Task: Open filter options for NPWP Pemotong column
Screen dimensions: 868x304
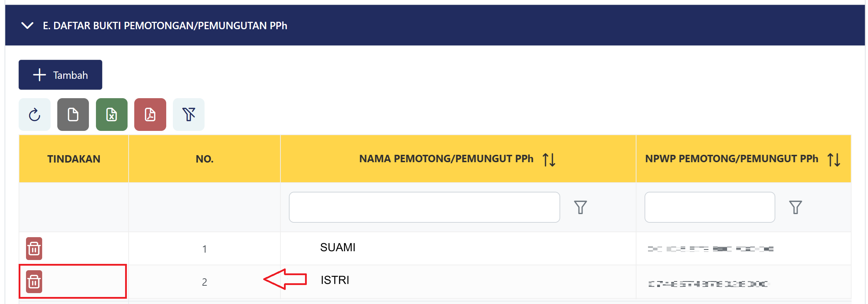Action: [x=795, y=207]
